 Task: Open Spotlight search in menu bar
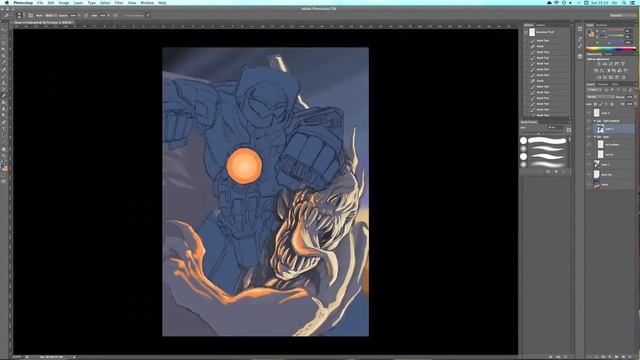pyautogui.click(x=624, y=2)
